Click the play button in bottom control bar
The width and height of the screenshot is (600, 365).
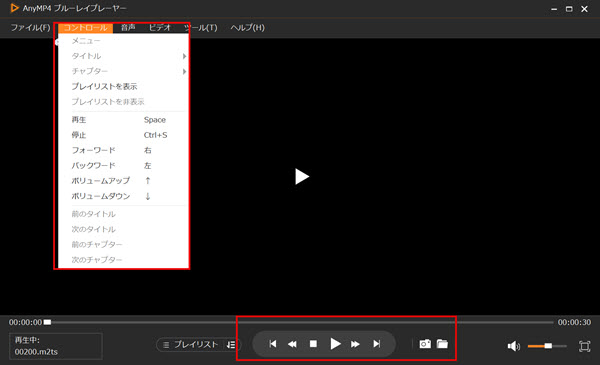(335, 344)
